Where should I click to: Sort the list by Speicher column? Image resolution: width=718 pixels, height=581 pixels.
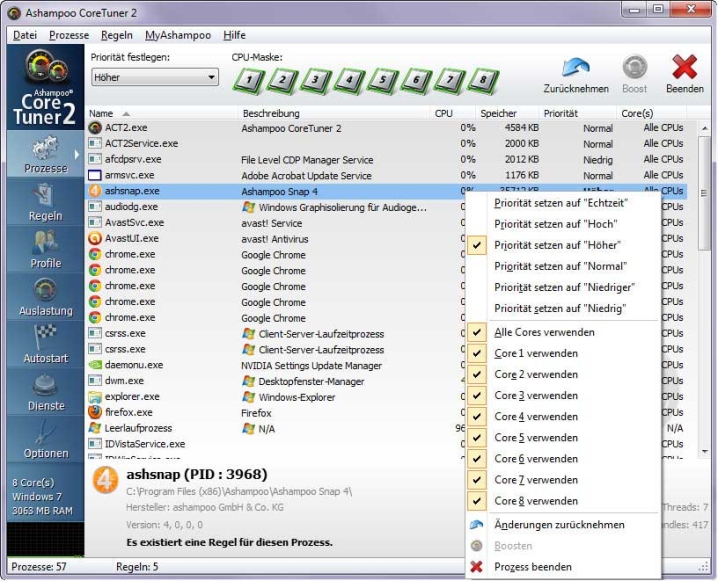498,113
